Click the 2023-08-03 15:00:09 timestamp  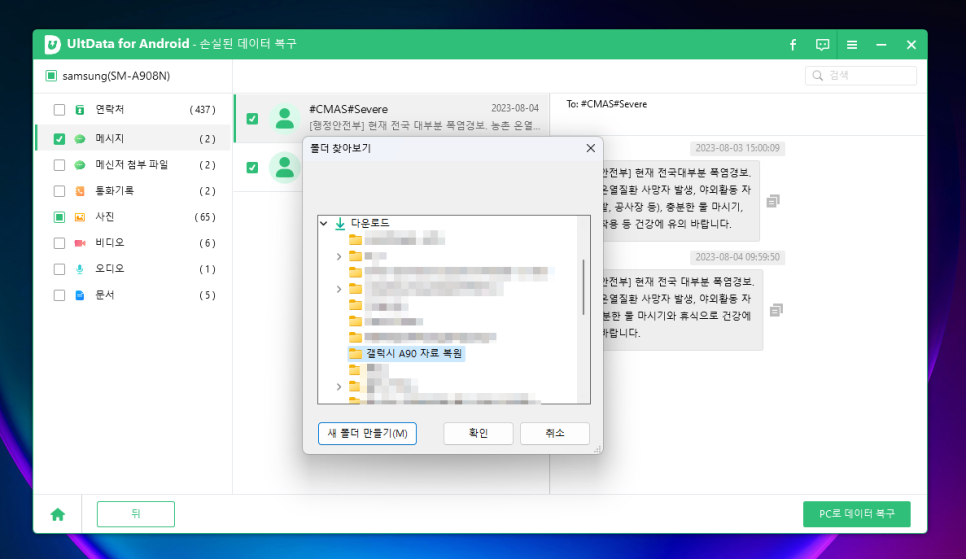737,148
